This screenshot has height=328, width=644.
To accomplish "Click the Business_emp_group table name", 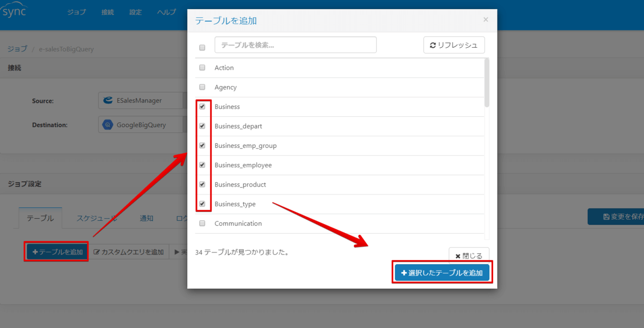I will click(246, 145).
